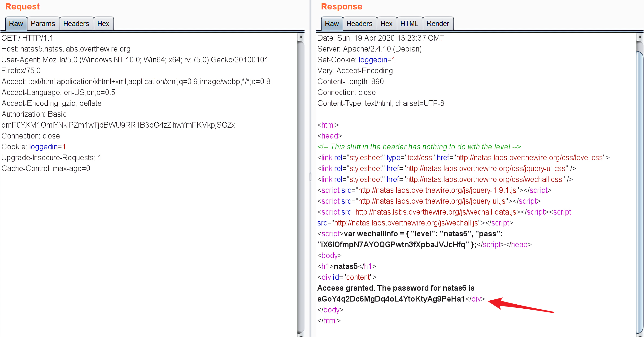Click the wechall.css stylesheet link line
Viewport: 644px width, 337px height.
point(445,179)
